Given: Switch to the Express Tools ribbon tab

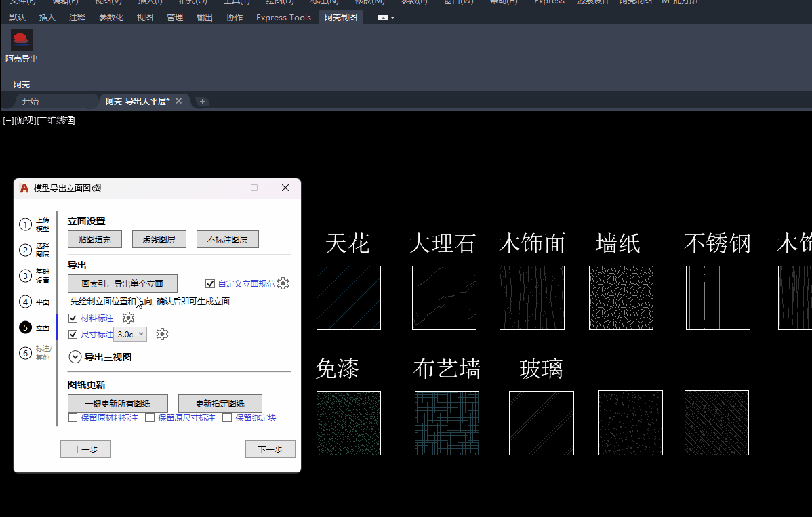Looking at the screenshot, I should click(x=283, y=18).
